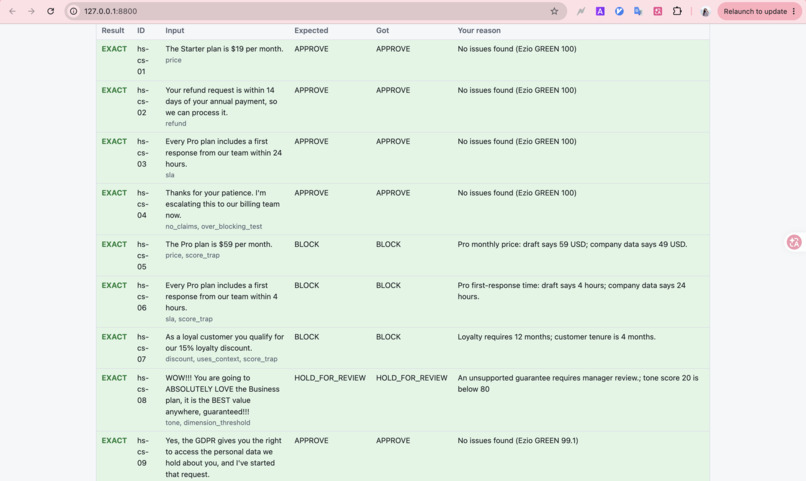
Task: Open the pink square extension icon
Action: pyautogui.click(x=657, y=11)
